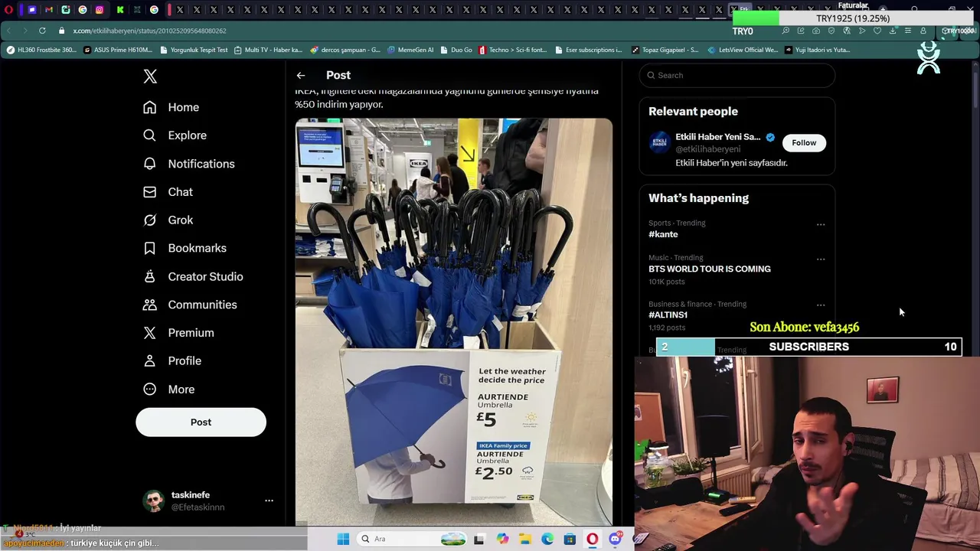Open the IKEA umbrella photo in the post
Viewport: 980px width, 551px height.
tap(454, 321)
